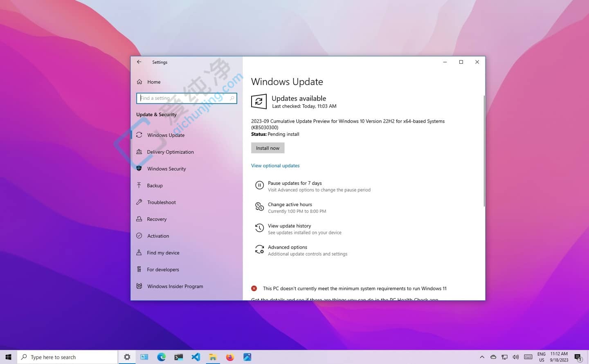Click the Type here to search taskbar box

pyautogui.click(x=67, y=357)
